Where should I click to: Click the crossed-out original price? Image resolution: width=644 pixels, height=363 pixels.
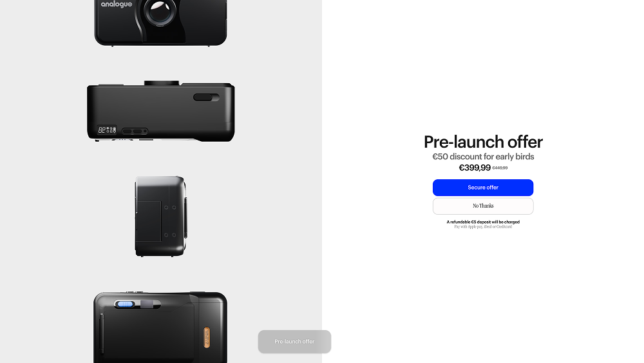tap(500, 168)
